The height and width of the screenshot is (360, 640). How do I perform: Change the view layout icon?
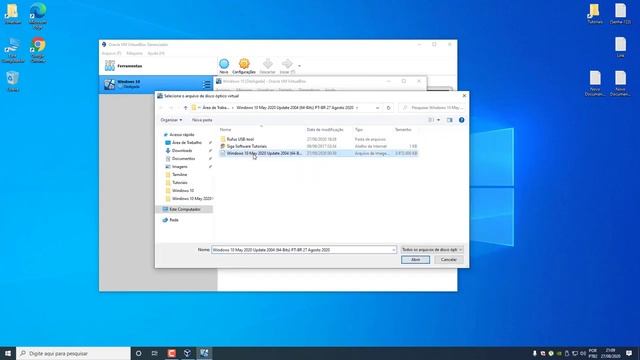pyautogui.click(x=431, y=120)
